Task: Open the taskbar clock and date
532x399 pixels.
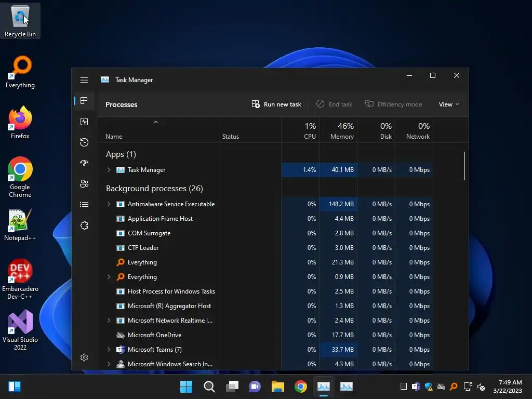Action: click(x=508, y=387)
